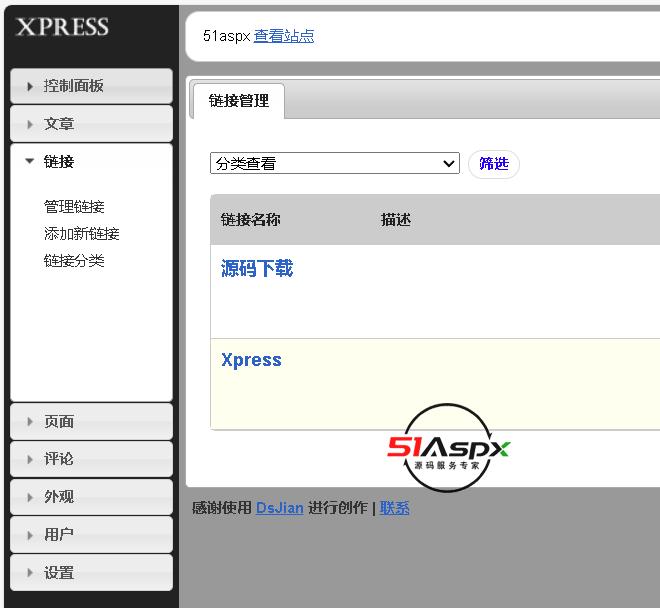Expand the 页面 sidebar section

coord(91,421)
